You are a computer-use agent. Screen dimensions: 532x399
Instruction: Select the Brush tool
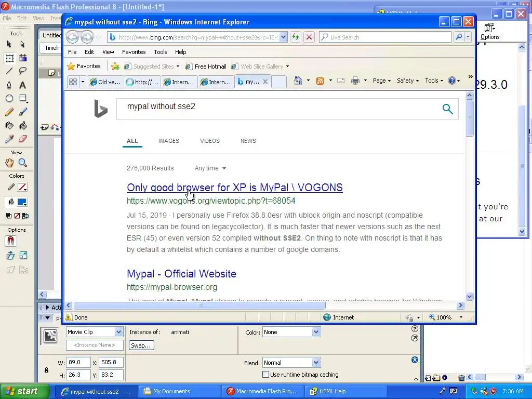23,112
